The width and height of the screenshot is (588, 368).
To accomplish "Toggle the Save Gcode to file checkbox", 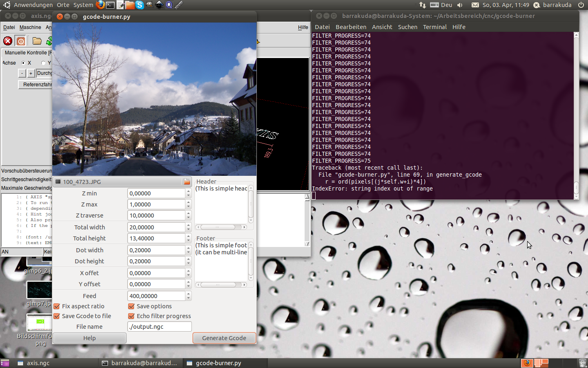I will [57, 316].
